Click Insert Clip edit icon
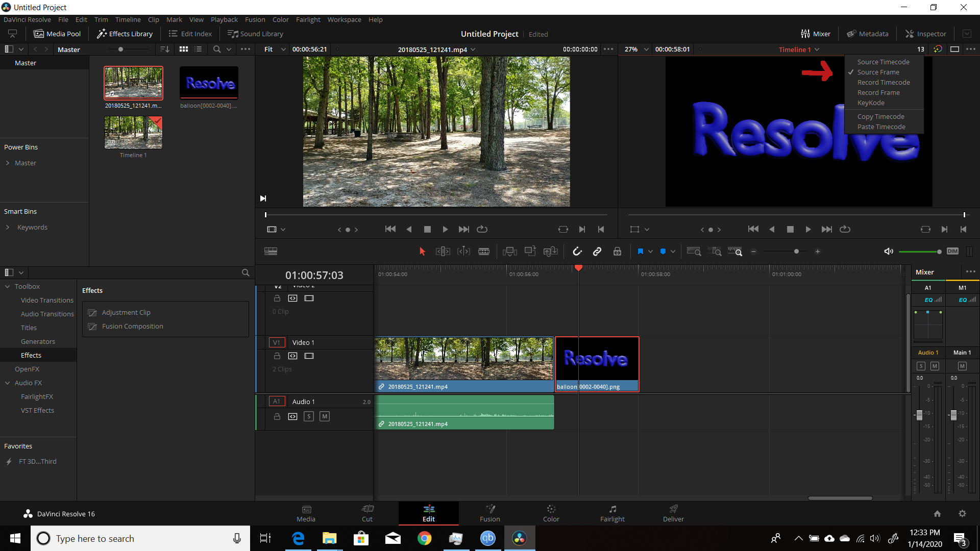 click(509, 252)
